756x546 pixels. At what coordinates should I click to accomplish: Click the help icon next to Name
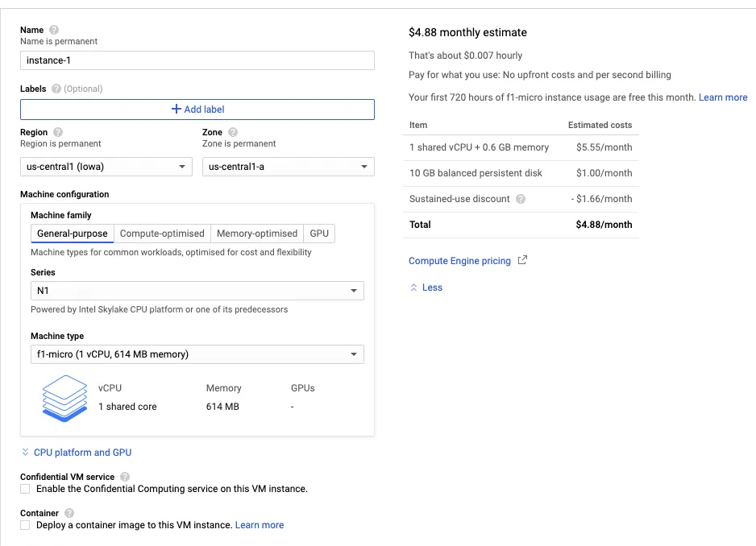(54, 30)
